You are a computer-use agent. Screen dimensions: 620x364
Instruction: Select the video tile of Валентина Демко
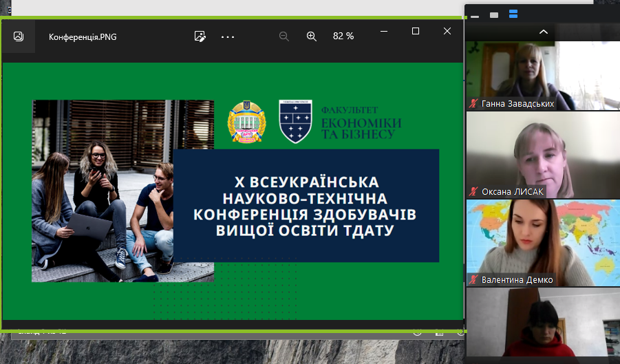click(x=544, y=243)
